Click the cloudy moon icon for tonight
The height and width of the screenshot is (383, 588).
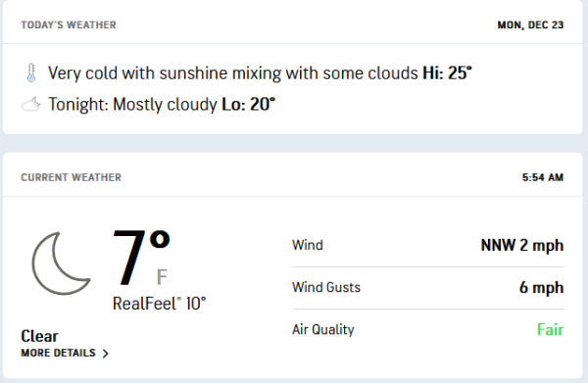(31, 104)
